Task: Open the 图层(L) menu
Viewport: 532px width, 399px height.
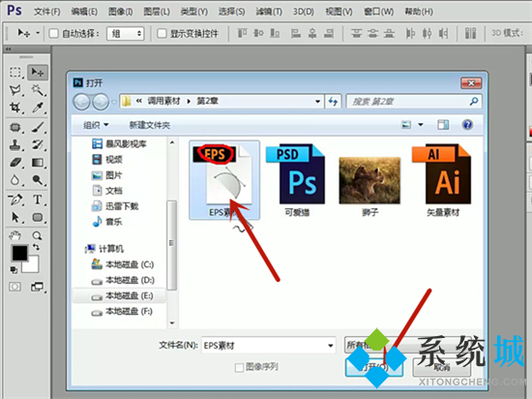Action: coord(157,12)
